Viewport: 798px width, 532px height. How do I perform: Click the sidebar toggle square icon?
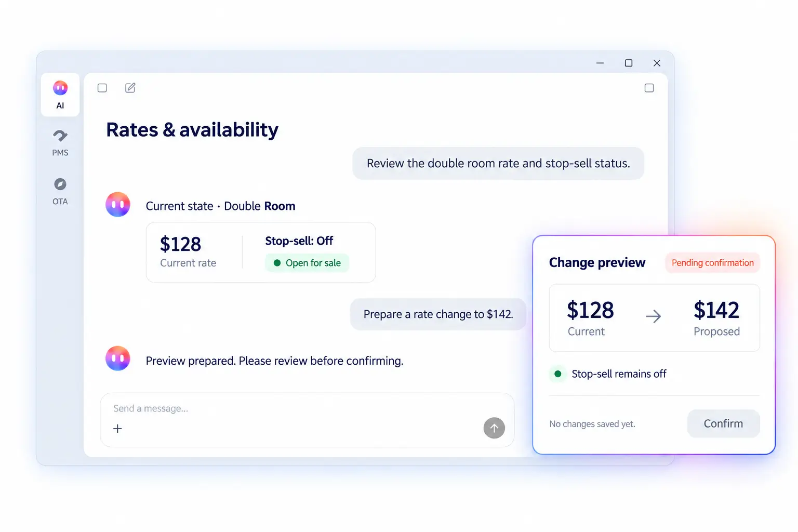point(102,88)
